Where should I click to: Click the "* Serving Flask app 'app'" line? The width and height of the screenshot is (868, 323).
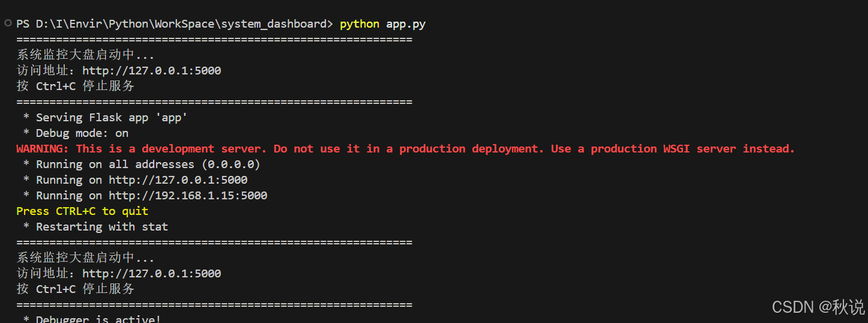click(106, 118)
